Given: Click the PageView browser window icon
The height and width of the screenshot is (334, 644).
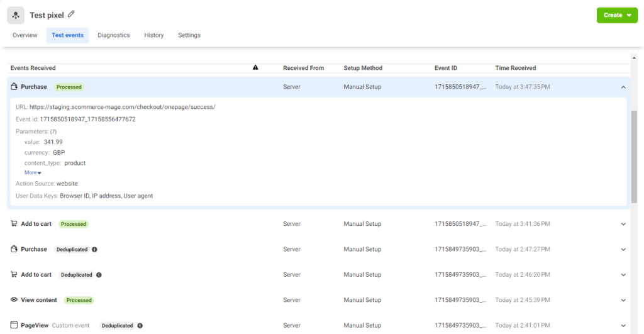Looking at the screenshot, I should click(x=14, y=325).
